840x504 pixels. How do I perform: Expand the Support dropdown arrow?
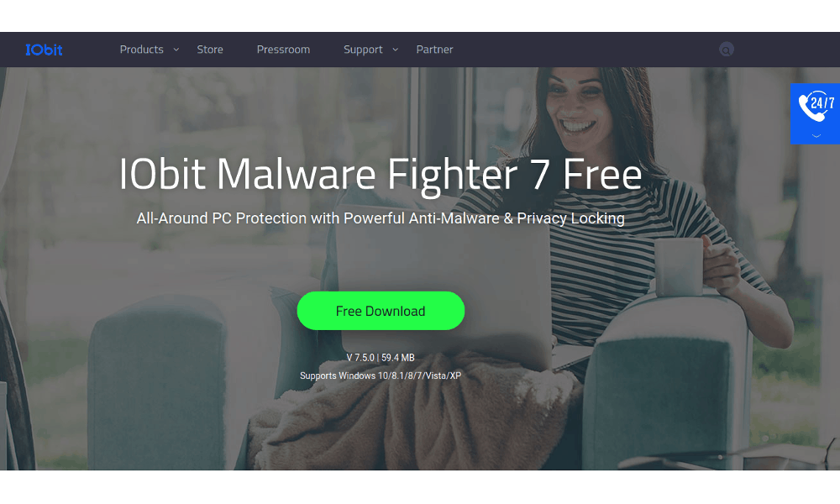coord(396,50)
